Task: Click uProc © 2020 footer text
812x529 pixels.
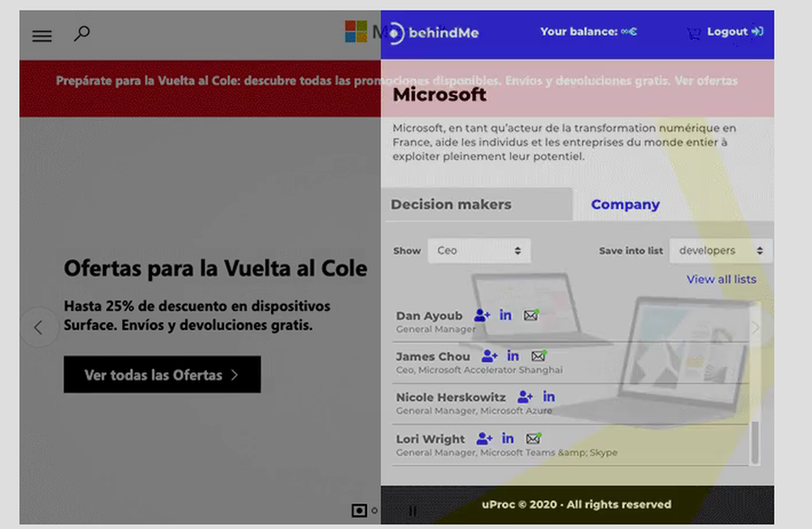Action: point(577,505)
